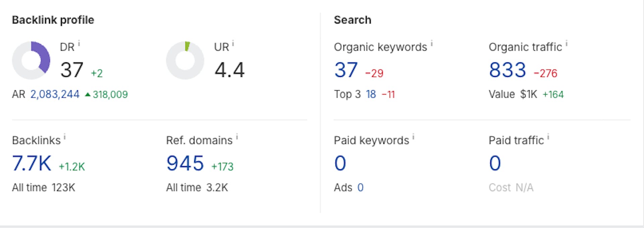Click the Top 3 keywords count 18
The image size is (644, 228).
pos(371,95)
